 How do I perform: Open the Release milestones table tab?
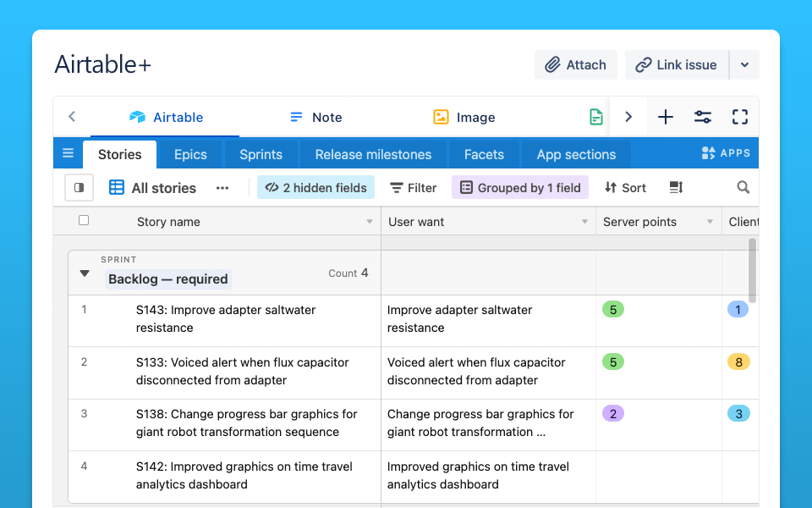tap(373, 154)
